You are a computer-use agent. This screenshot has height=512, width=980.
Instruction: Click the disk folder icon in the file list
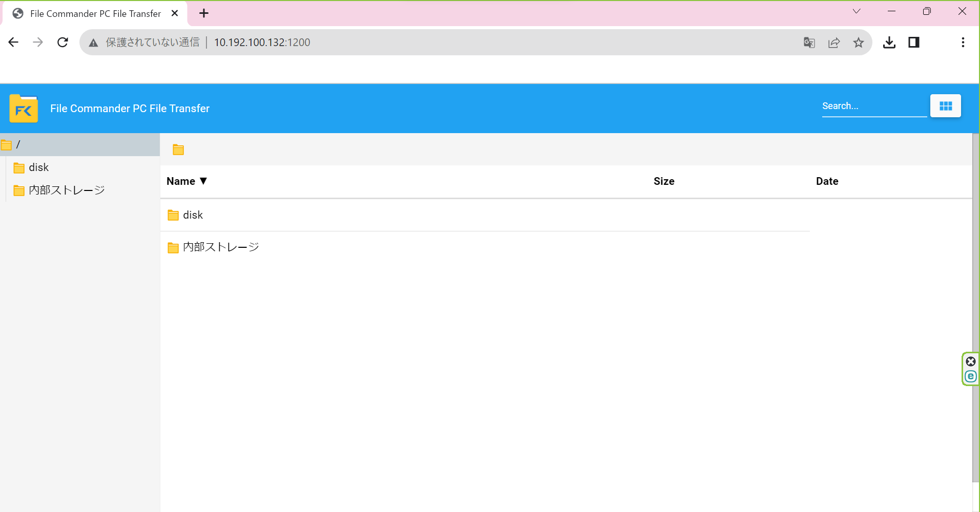click(173, 216)
